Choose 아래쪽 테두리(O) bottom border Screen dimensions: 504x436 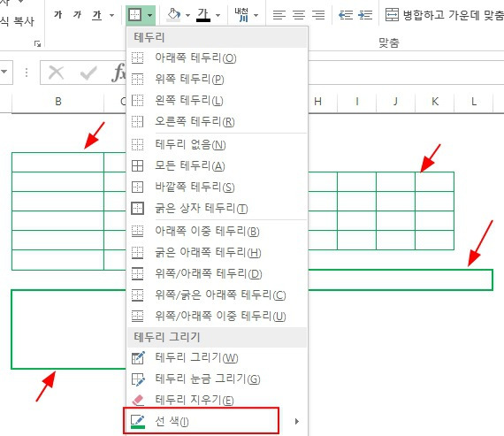pos(217,57)
